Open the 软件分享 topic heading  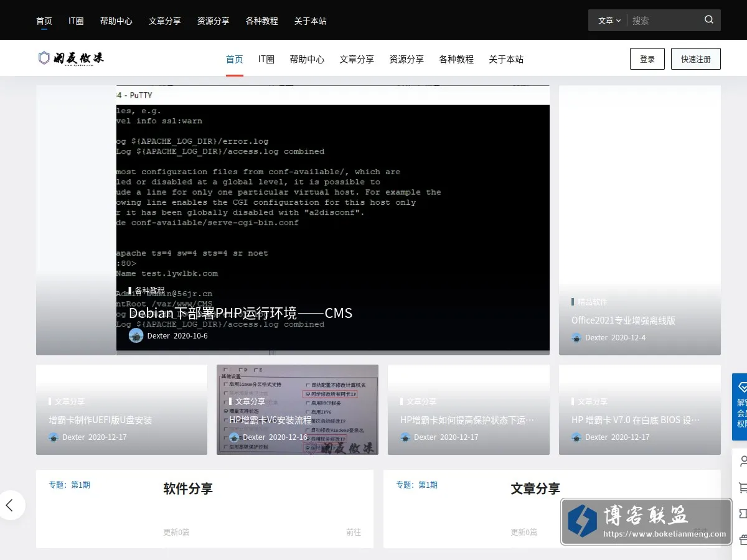[x=188, y=488]
